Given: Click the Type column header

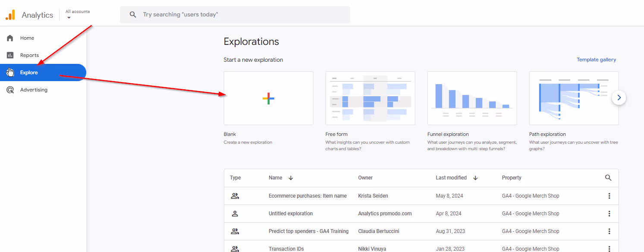Looking at the screenshot, I should pos(235,178).
